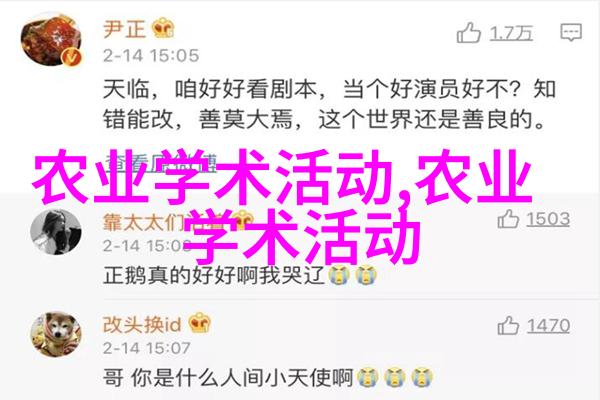Open the reply bubble icon on 尹正's comment
The image size is (600, 400).
coord(571,32)
